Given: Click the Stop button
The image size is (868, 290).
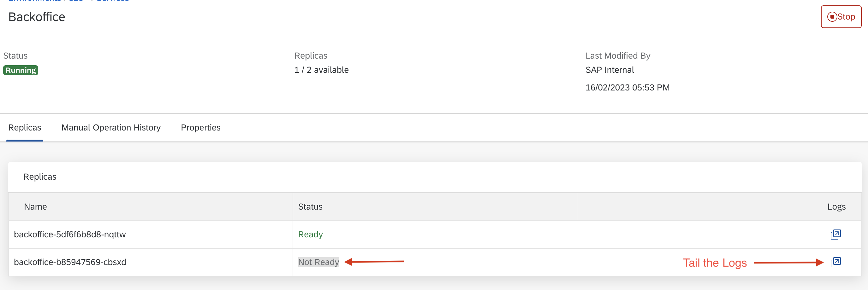Looking at the screenshot, I should click(x=841, y=17).
